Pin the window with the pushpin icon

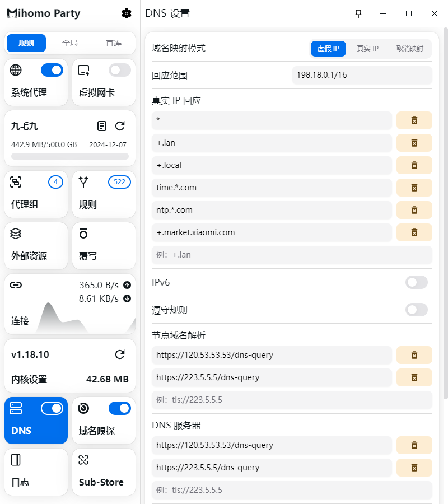(x=358, y=13)
